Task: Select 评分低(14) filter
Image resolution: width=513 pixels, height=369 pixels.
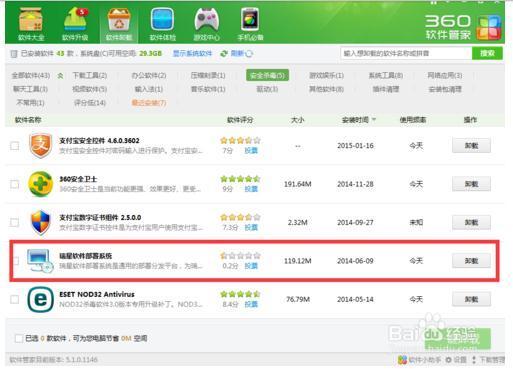Action: pos(90,103)
